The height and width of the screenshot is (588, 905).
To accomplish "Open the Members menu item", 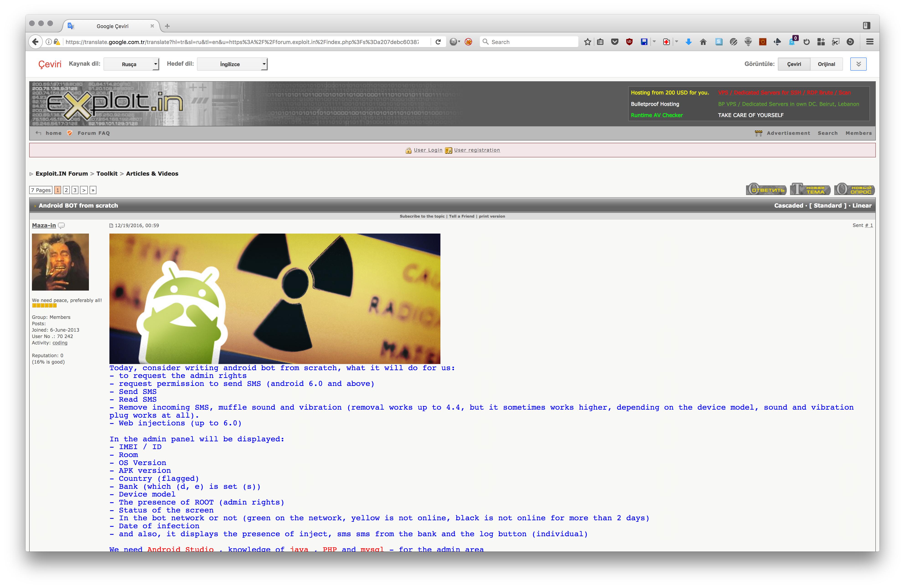I will coord(859,133).
